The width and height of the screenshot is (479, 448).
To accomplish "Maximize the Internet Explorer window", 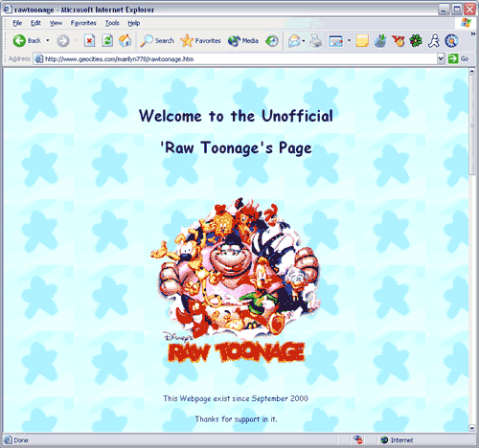I will [x=457, y=10].
